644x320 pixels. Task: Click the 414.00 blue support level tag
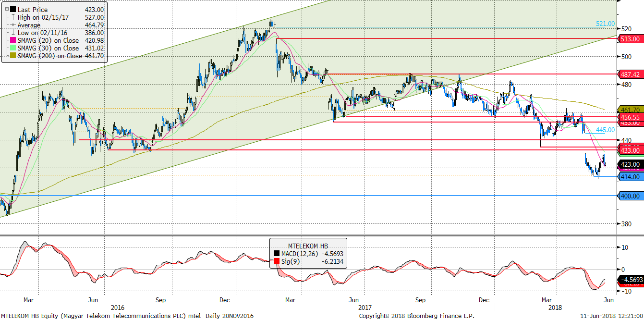click(x=630, y=177)
